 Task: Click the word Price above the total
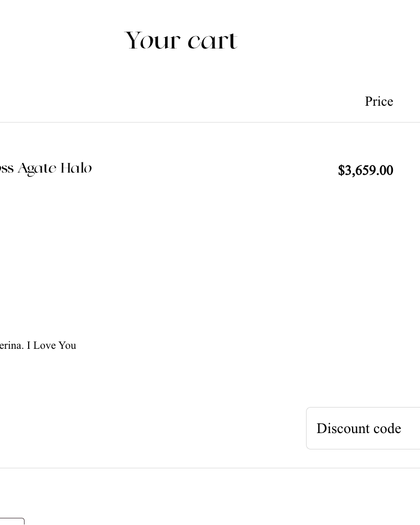(x=379, y=102)
